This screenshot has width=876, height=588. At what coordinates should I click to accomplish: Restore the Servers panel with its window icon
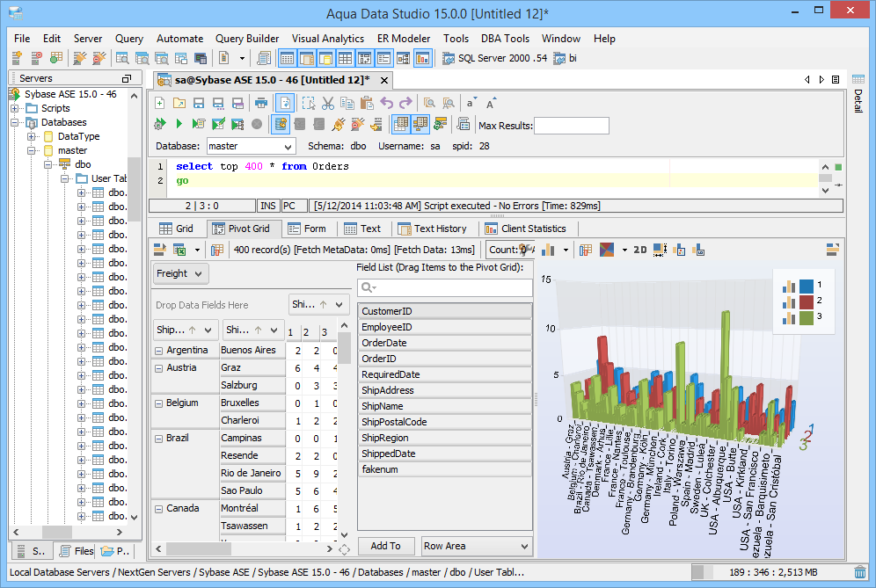pyautogui.click(x=127, y=78)
